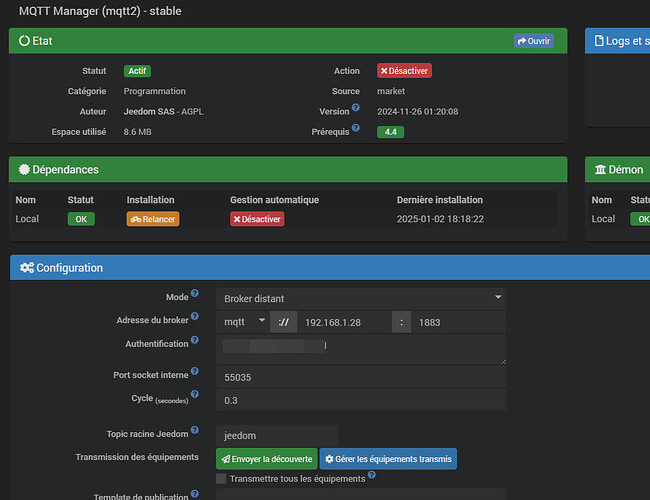This screenshot has height=500, width=650.
Task: Click the help icon next to Port socket interne
Action: (x=195, y=371)
